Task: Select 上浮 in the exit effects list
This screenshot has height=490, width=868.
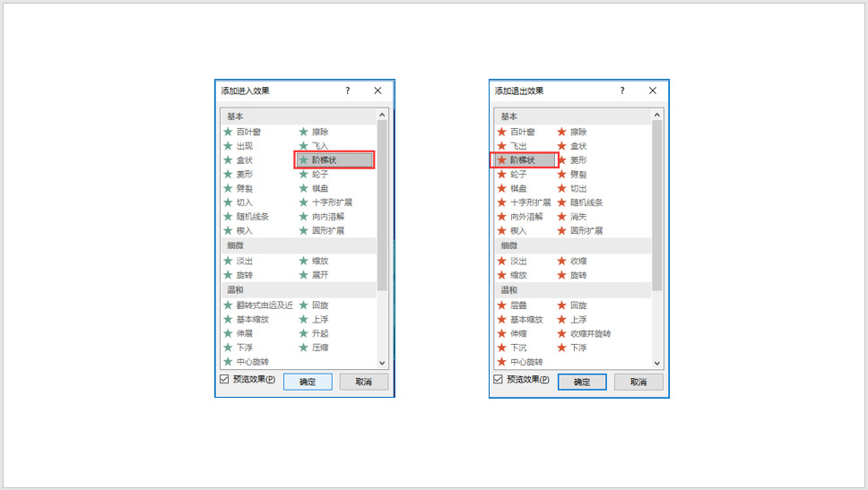Action: pyautogui.click(x=578, y=320)
